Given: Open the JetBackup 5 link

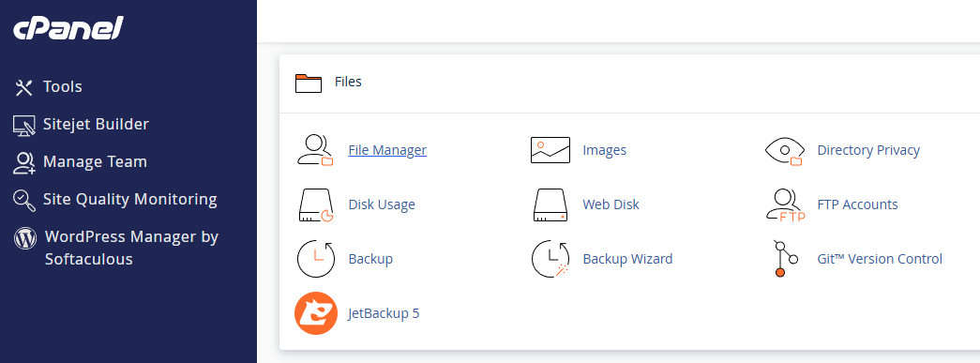Looking at the screenshot, I should pos(384,313).
